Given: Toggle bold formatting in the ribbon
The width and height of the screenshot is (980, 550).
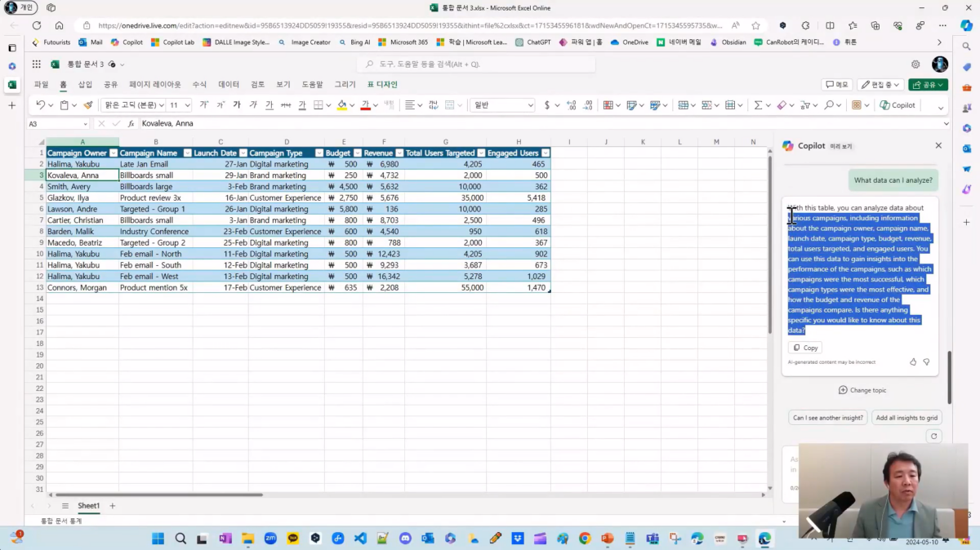Looking at the screenshot, I should (237, 105).
